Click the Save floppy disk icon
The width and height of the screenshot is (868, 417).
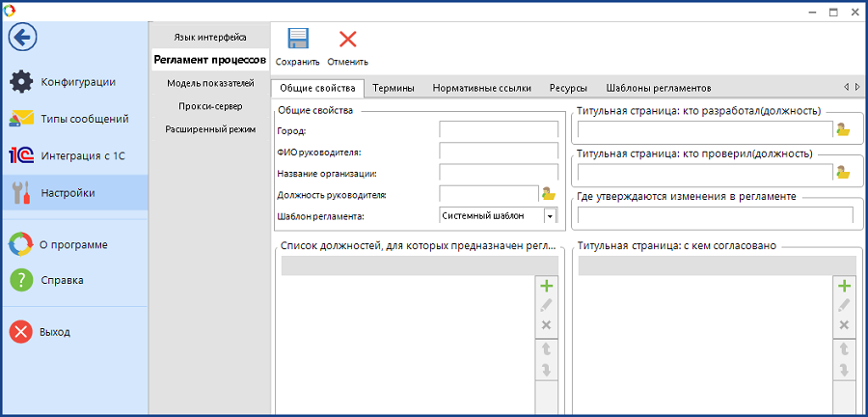(298, 40)
